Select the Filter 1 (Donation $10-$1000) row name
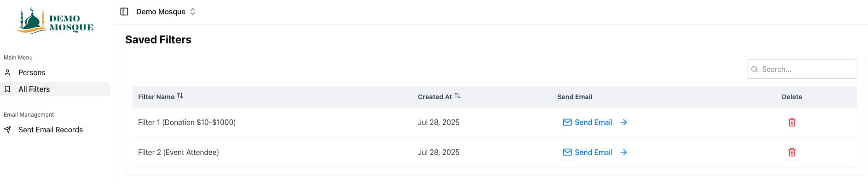 point(187,122)
